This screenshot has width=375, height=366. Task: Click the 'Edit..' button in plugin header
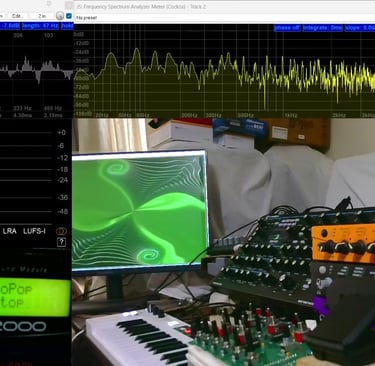tap(17, 16)
